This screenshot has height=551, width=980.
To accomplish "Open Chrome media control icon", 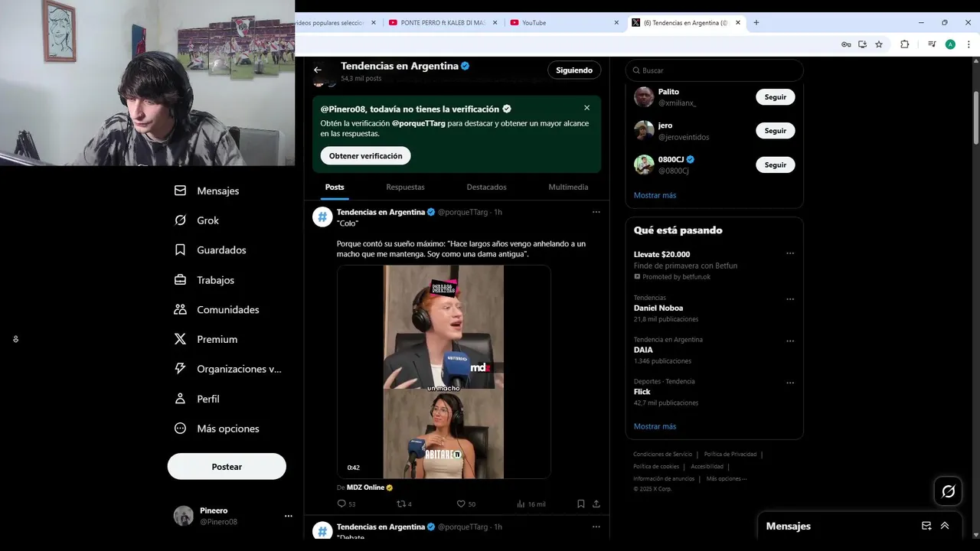I will 932,44.
